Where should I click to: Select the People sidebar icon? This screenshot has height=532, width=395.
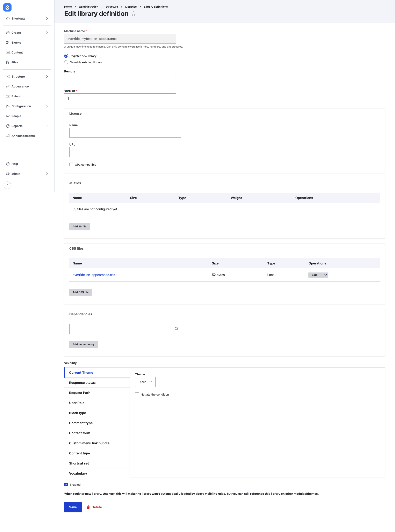(8, 116)
